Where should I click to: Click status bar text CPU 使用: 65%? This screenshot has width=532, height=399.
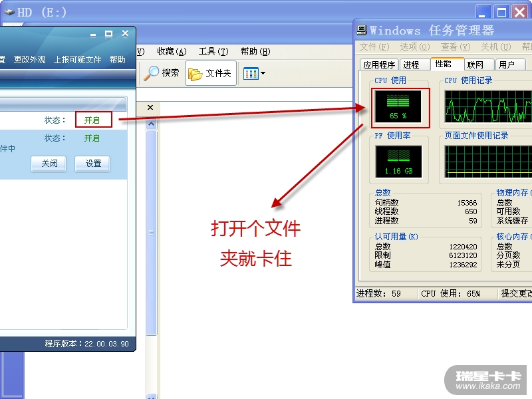tap(451, 293)
